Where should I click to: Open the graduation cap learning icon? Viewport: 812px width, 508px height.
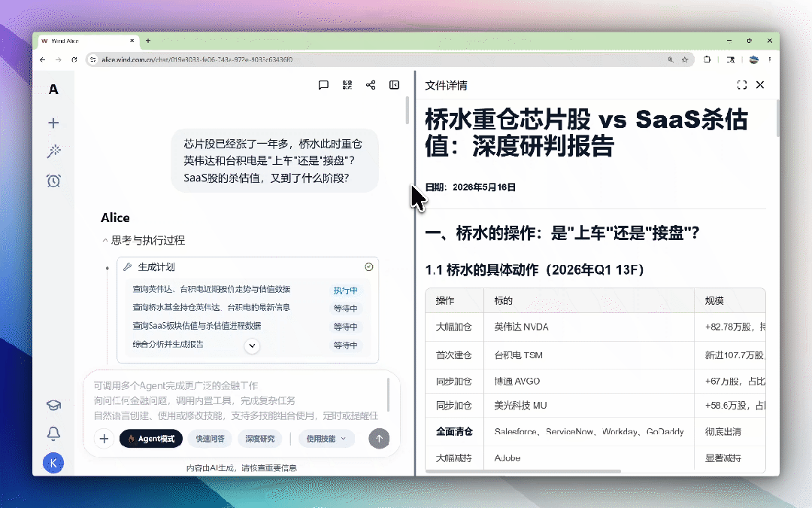53,405
